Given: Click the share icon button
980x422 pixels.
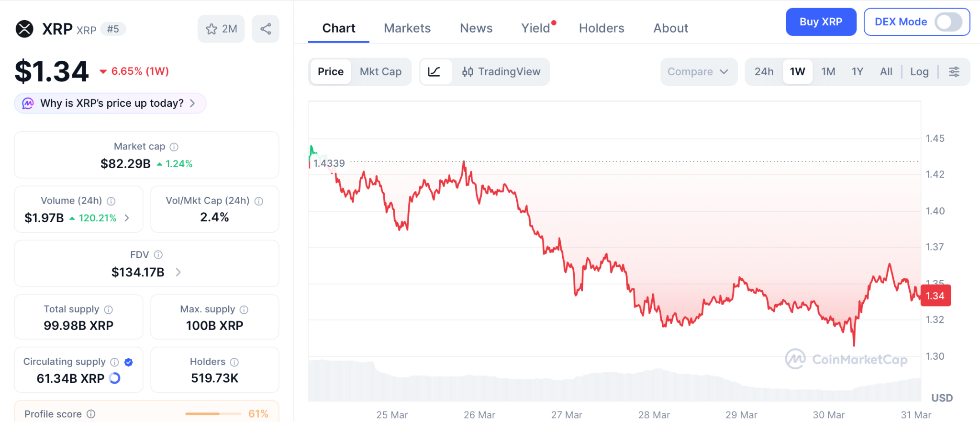Looking at the screenshot, I should click(x=266, y=29).
